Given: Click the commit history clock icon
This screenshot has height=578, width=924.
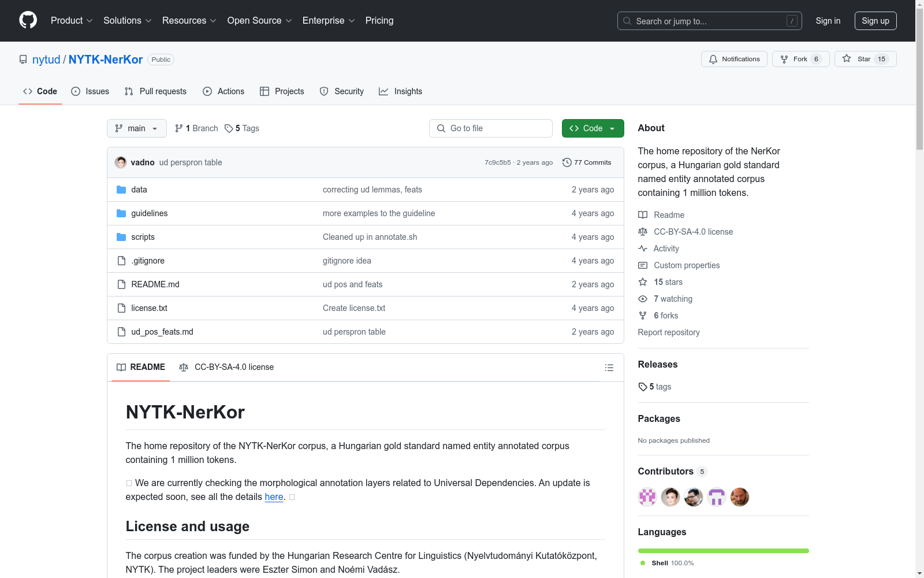Looking at the screenshot, I should pos(567,162).
